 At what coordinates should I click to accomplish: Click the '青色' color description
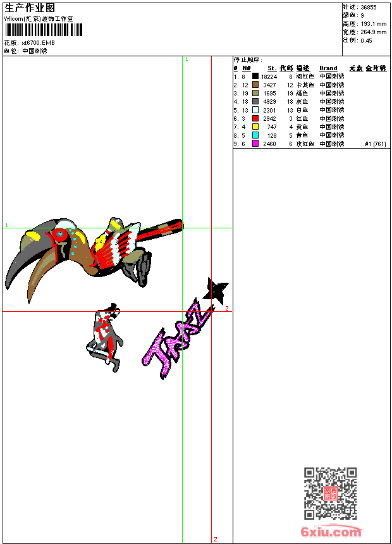pos(302,135)
